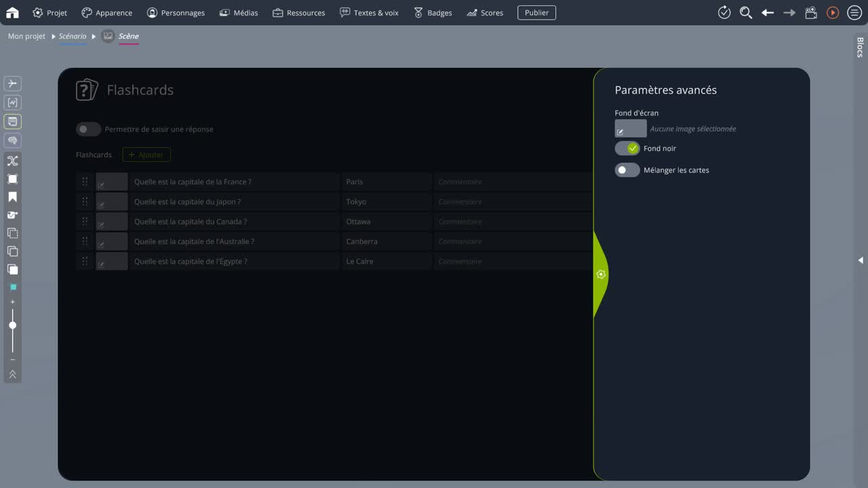
Task: Open the Apparence menu
Action: click(106, 12)
